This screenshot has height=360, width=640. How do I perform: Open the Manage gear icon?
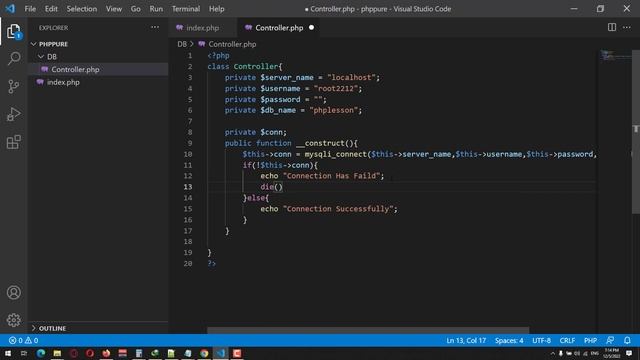coord(13,320)
